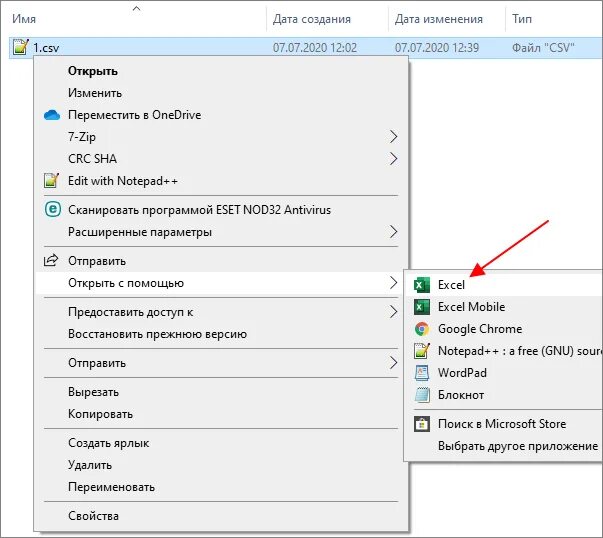Click the Microsoft Store bag icon
Image resolution: width=603 pixels, height=538 pixels.
421,424
